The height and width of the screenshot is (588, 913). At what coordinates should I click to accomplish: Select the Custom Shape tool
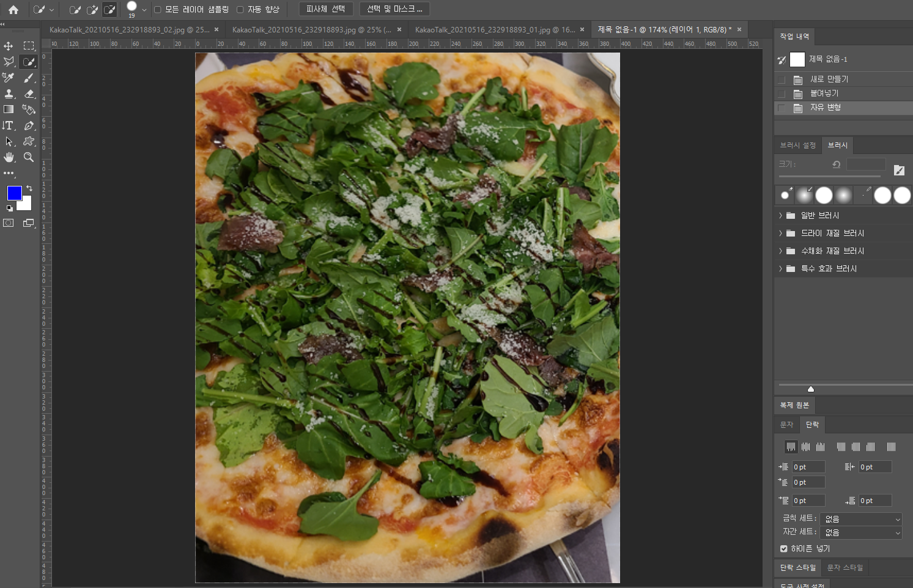29,141
